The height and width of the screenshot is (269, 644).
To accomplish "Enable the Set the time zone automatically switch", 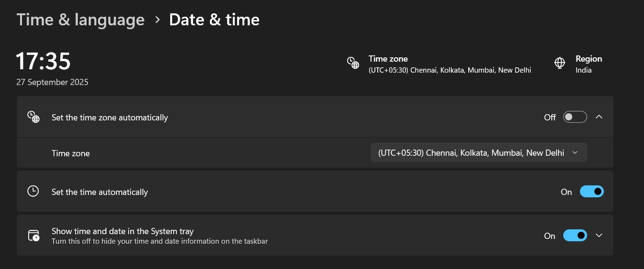I will pos(575,117).
